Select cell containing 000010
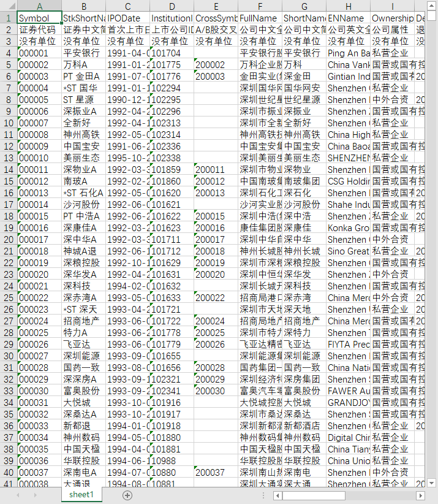Viewport: 438px width, 504px height. [39, 158]
